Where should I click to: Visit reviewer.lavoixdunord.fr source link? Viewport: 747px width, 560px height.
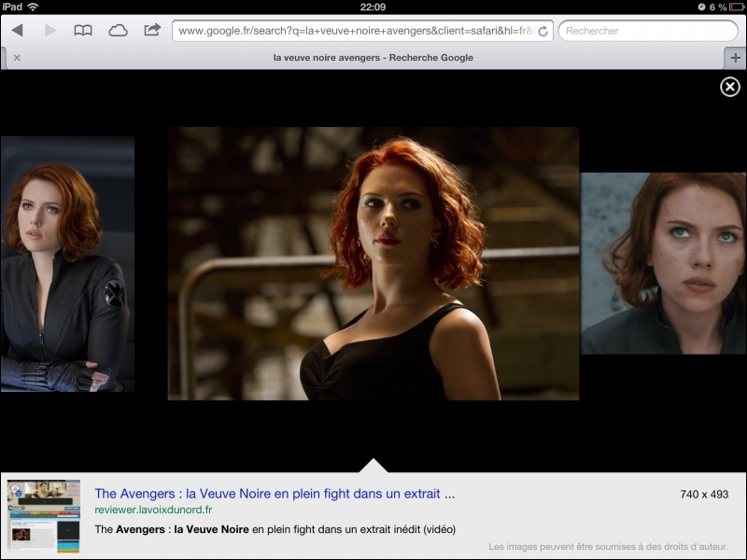(153, 510)
